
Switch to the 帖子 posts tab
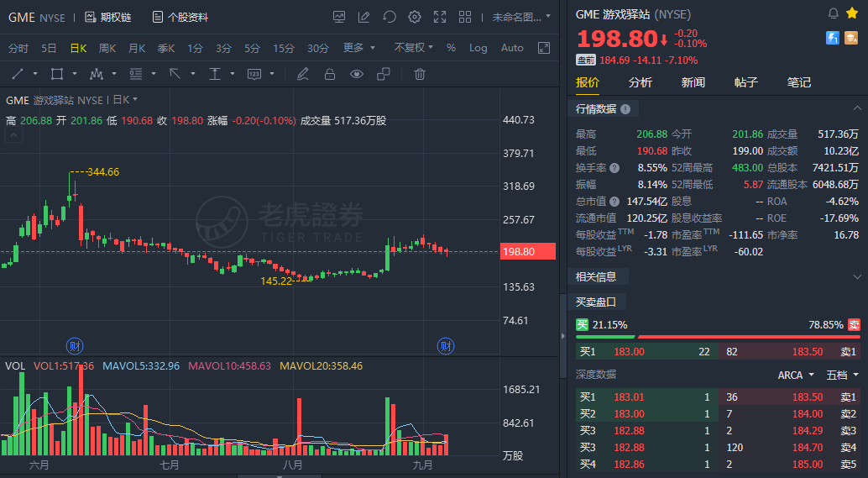click(746, 82)
